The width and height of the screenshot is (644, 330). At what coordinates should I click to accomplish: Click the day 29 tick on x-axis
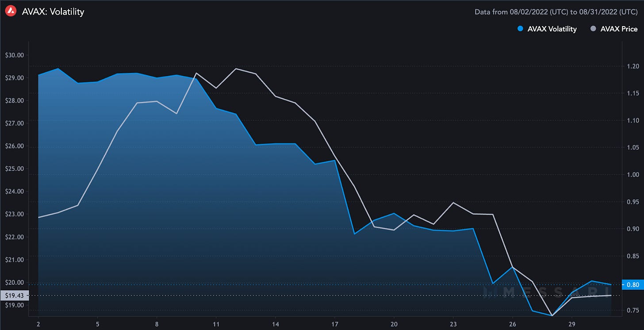point(571,324)
